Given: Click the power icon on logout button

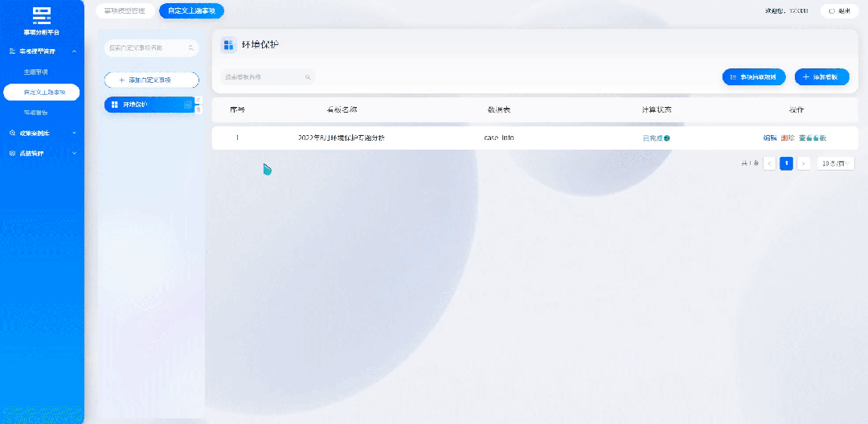Looking at the screenshot, I should pos(832,11).
